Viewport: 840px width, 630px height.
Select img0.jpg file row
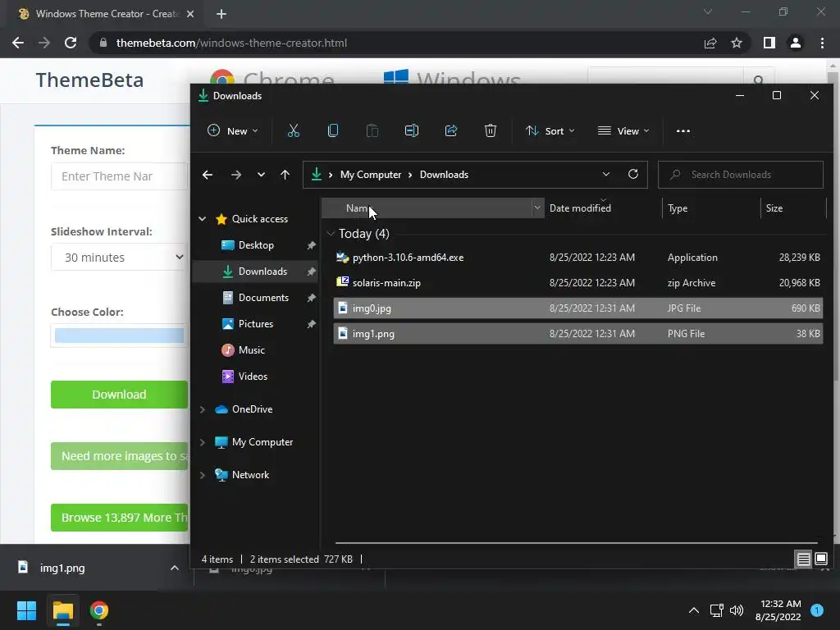coord(578,308)
